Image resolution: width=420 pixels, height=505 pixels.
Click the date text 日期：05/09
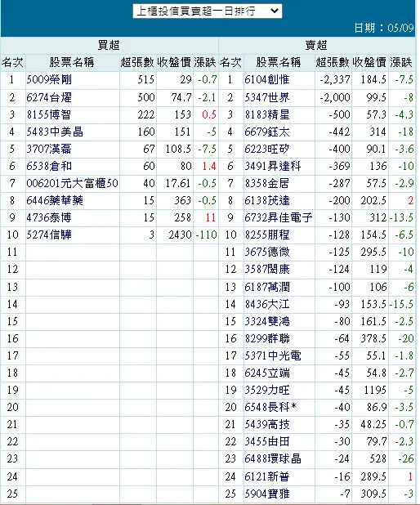tap(384, 28)
